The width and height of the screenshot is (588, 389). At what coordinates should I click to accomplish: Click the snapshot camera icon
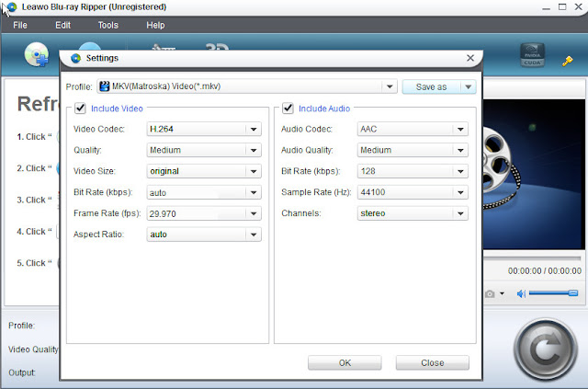click(490, 293)
